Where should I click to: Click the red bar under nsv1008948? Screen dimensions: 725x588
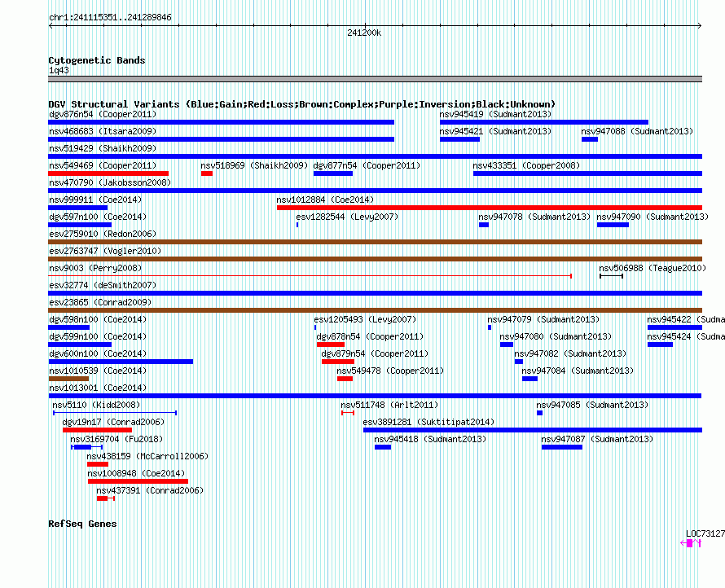pos(138,481)
